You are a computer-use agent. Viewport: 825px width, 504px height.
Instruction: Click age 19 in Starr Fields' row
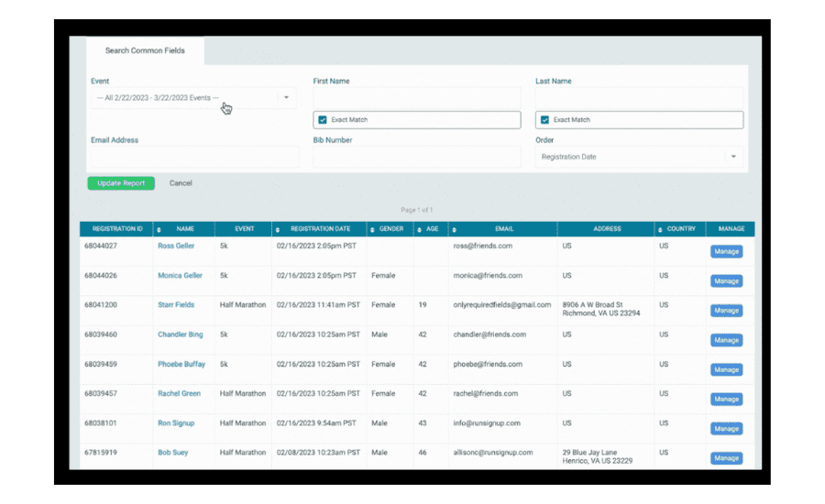point(423,304)
